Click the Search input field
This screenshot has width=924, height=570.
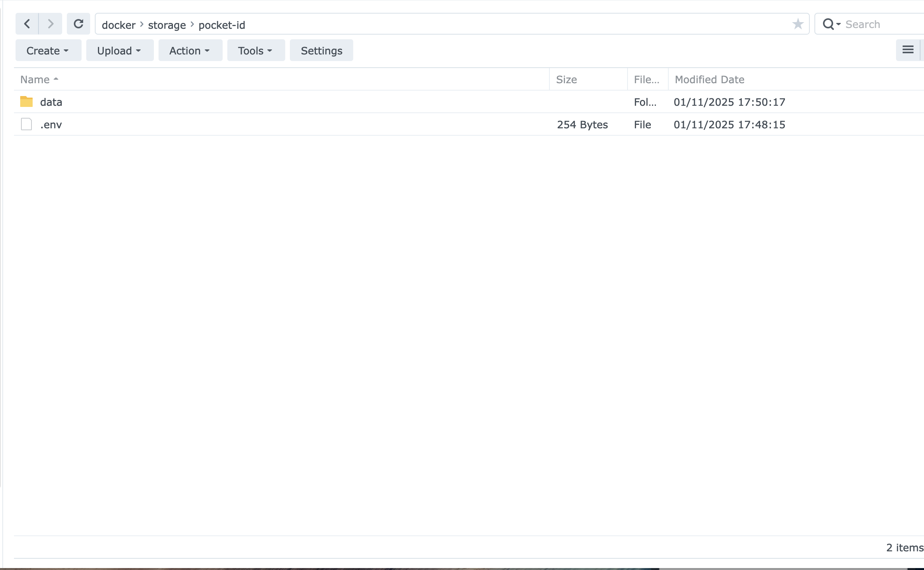coord(884,24)
